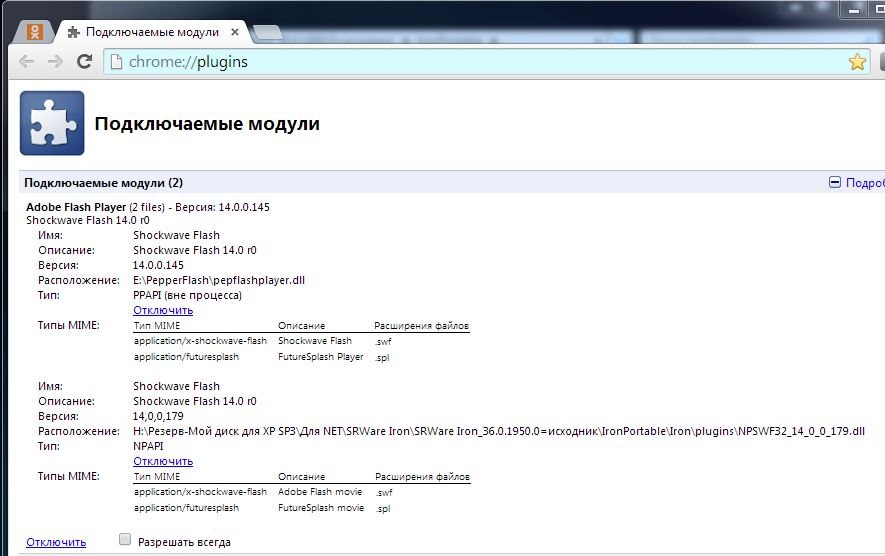Disable the NPAPI Shockwave Flash plugin
Viewport: 885px width, 556px height.
point(163,461)
